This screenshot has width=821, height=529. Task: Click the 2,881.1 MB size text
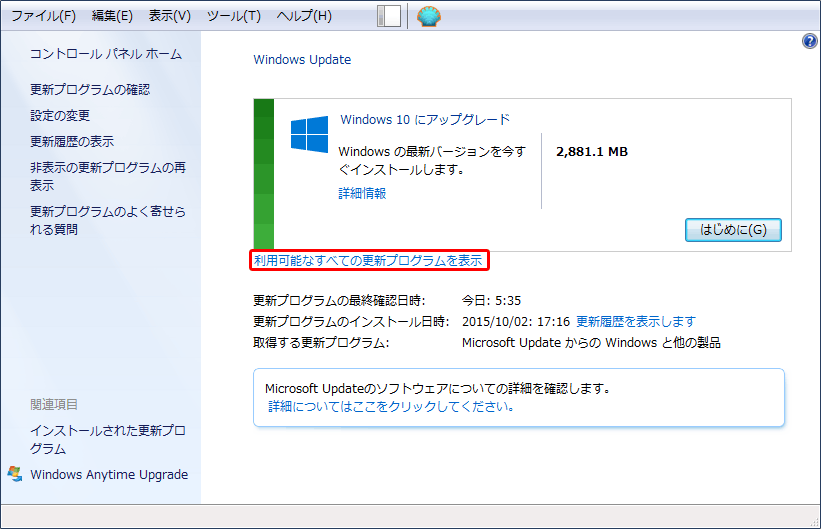pyautogui.click(x=592, y=152)
